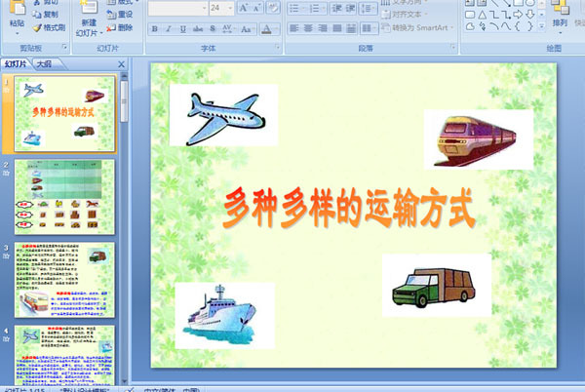Switch to the Outline (大纲) tab
This screenshot has width=585, height=392.
point(43,64)
